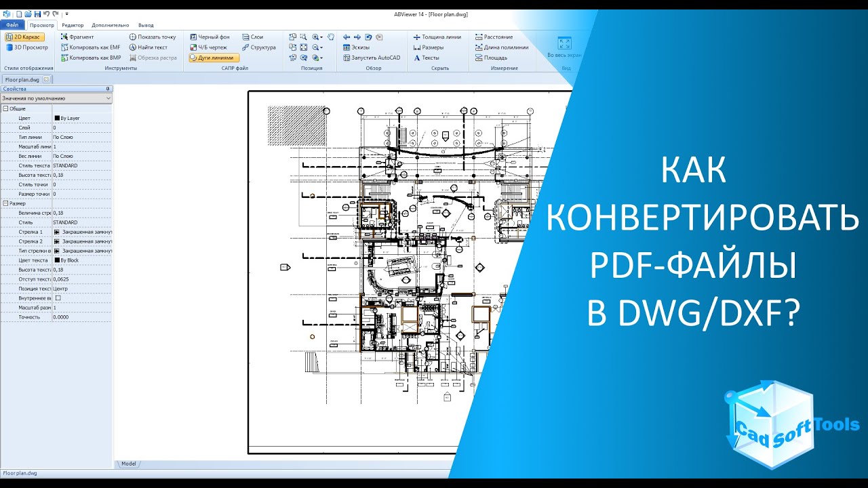
Task: Open the zoom-in dropdown arrow
Action: pyautogui.click(x=321, y=37)
